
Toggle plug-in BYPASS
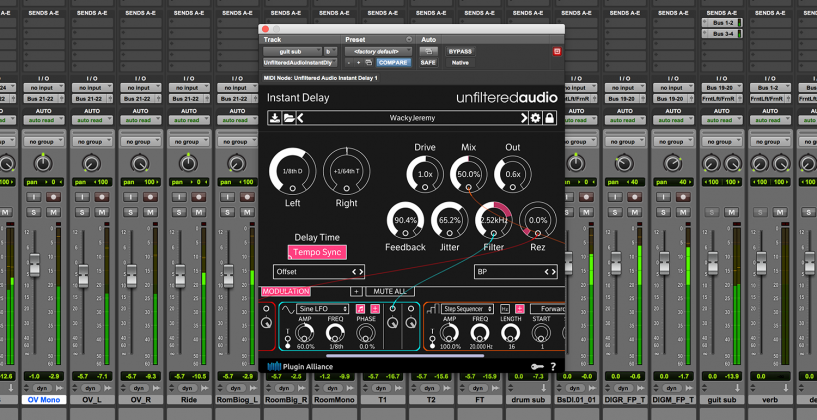(460, 52)
